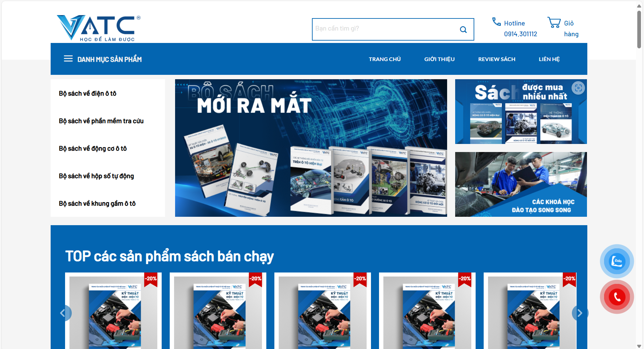Open the Zalo chat button

[x=617, y=261]
